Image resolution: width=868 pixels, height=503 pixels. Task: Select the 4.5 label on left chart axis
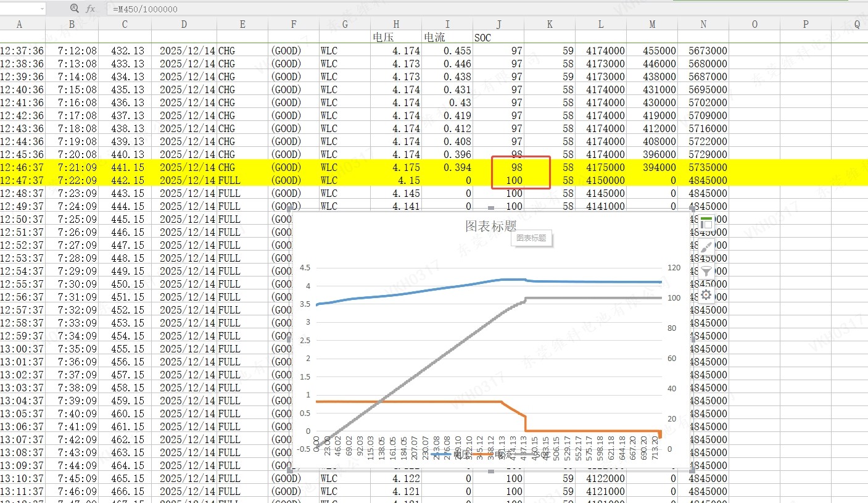click(x=305, y=268)
